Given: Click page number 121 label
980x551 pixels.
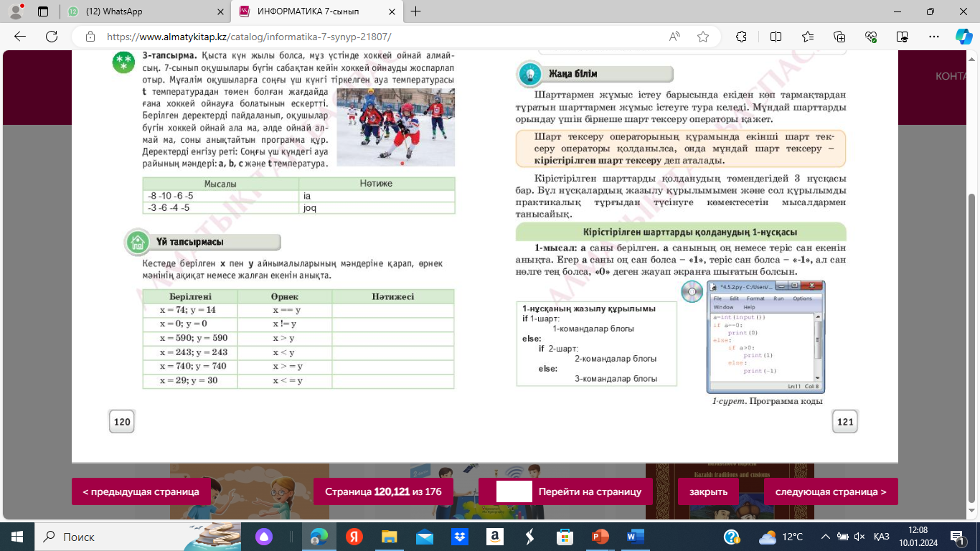Looking at the screenshot, I should 845,422.
